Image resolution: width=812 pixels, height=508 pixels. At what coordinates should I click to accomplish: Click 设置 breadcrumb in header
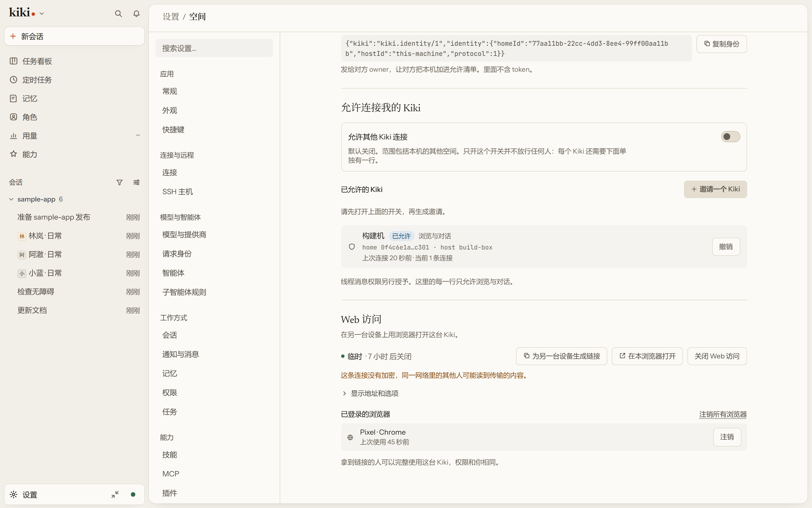171,16
